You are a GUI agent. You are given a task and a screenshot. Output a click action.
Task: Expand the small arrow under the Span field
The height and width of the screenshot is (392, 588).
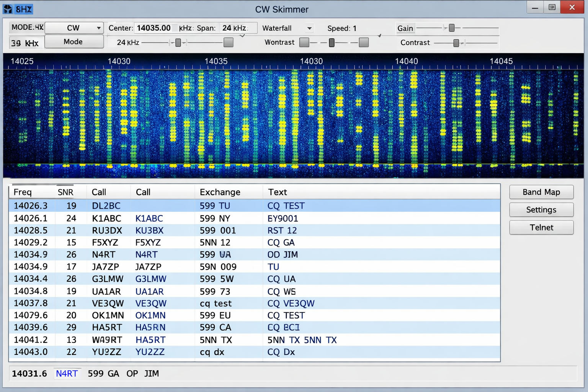242,35
